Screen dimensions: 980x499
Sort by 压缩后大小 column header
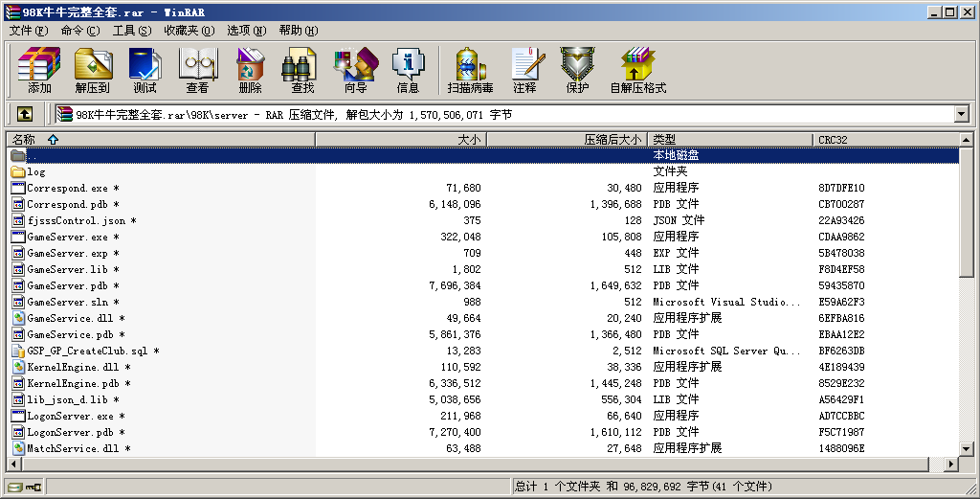point(612,140)
